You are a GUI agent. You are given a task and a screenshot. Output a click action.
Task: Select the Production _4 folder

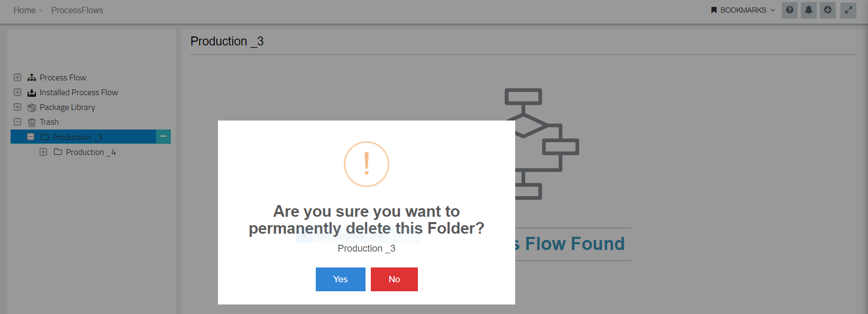[x=90, y=152]
